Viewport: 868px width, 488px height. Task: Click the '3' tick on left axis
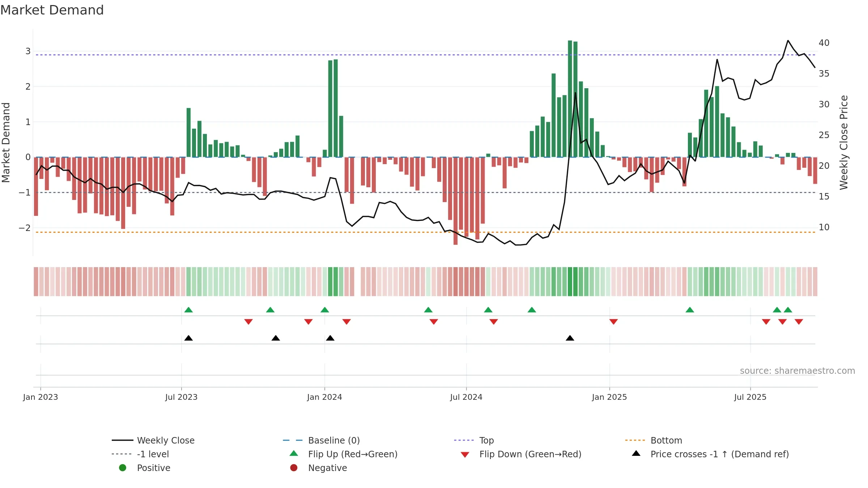[28, 51]
